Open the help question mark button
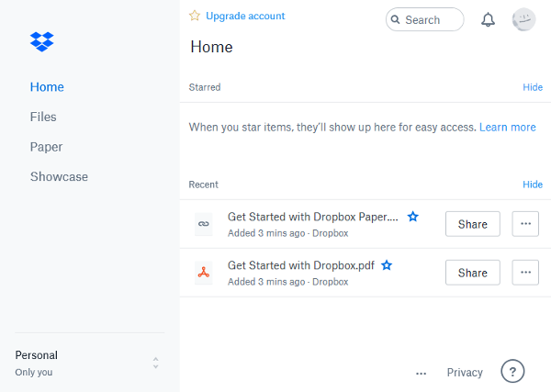The width and height of the screenshot is (551, 392). point(512,371)
